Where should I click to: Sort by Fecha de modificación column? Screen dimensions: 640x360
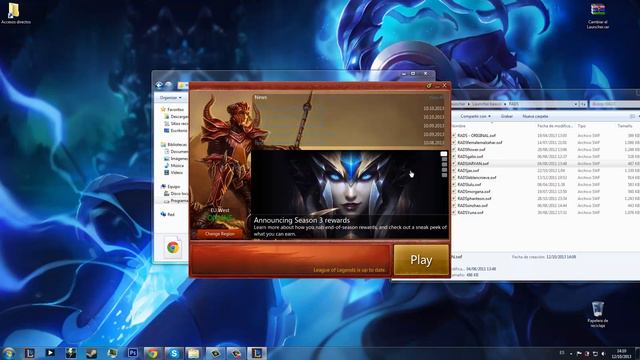(x=555, y=126)
